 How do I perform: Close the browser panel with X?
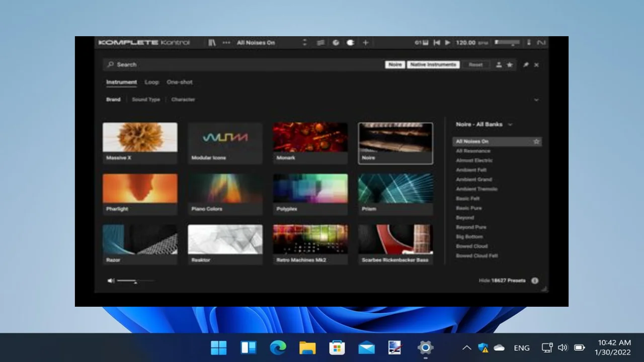pyautogui.click(x=536, y=65)
